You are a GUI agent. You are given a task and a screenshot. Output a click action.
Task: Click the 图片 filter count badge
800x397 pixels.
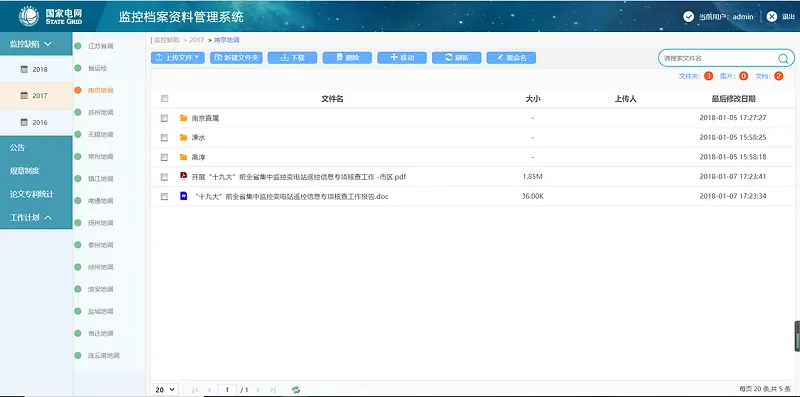(x=743, y=76)
